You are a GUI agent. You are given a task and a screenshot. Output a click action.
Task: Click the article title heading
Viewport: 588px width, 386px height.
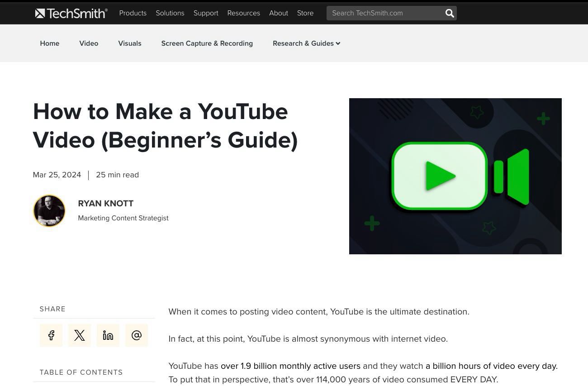[x=166, y=125]
